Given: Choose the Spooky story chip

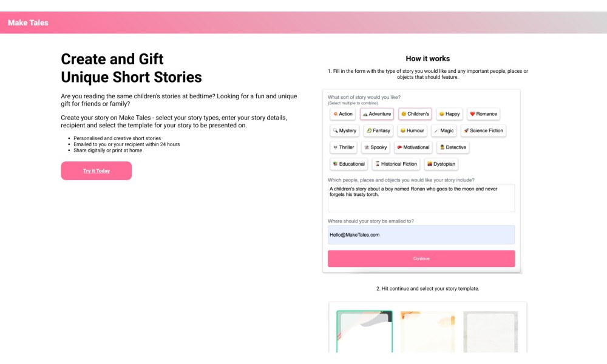Looking at the screenshot, I should pos(376,147).
